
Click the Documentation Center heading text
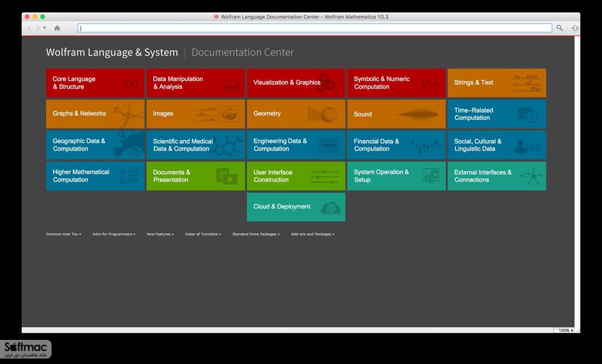[x=242, y=52]
